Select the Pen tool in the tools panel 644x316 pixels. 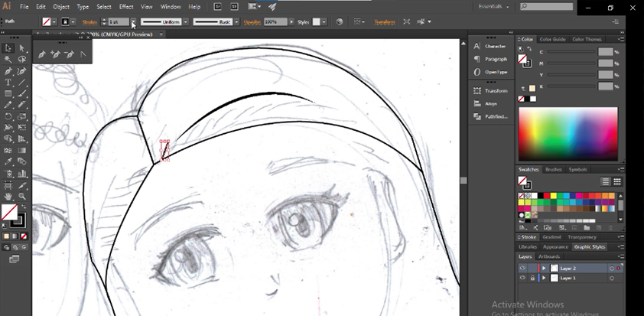tap(8, 70)
